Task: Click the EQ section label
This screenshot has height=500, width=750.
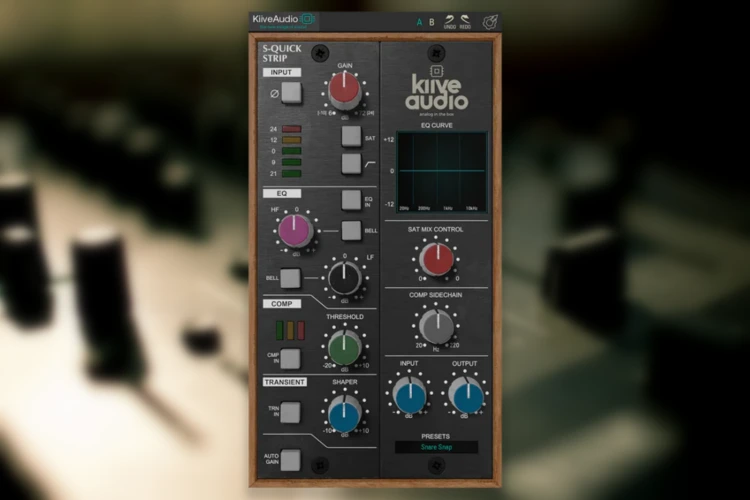Action: click(282, 193)
